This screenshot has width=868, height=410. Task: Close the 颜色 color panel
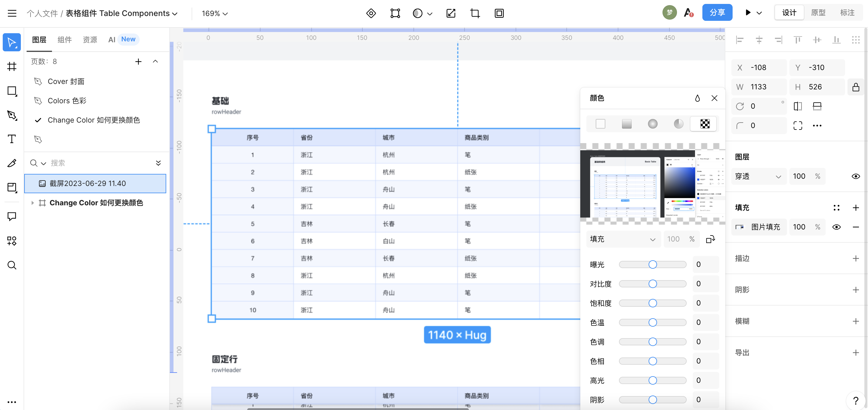(x=714, y=98)
